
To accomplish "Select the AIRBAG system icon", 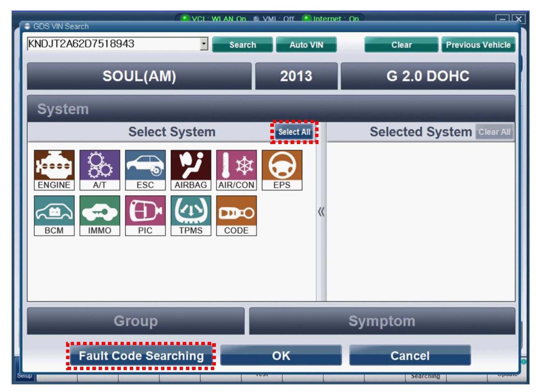I will pyautogui.click(x=191, y=170).
